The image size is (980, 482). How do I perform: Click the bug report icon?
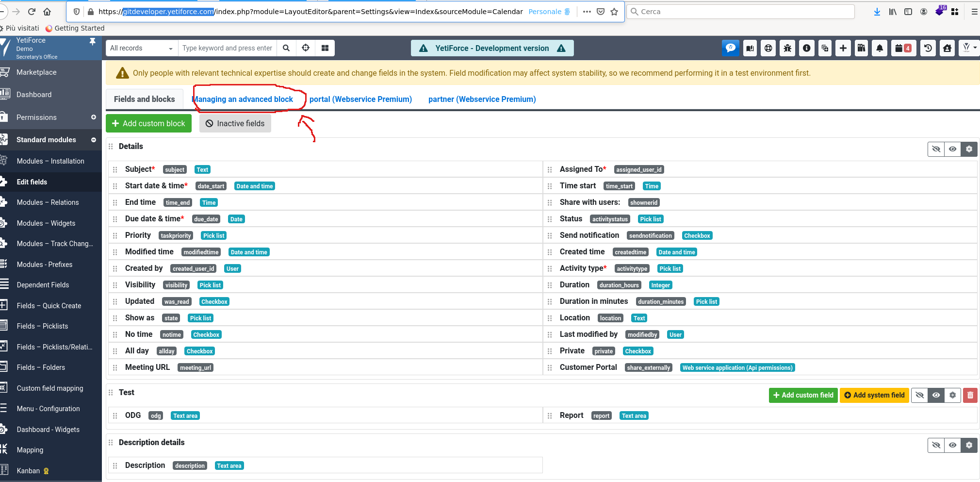coord(787,48)
